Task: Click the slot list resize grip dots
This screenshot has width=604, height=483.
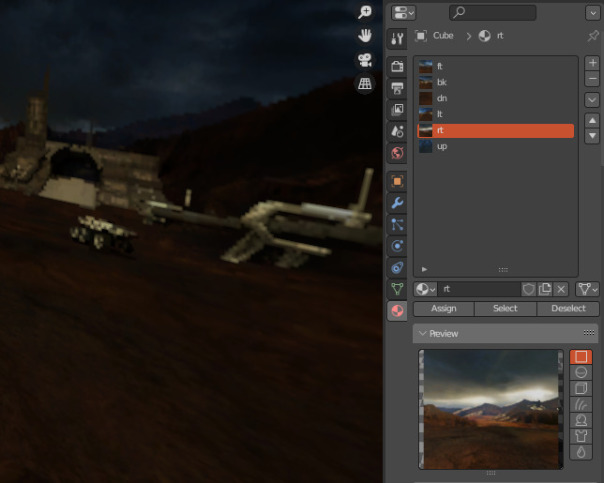Action: [503, 270]
